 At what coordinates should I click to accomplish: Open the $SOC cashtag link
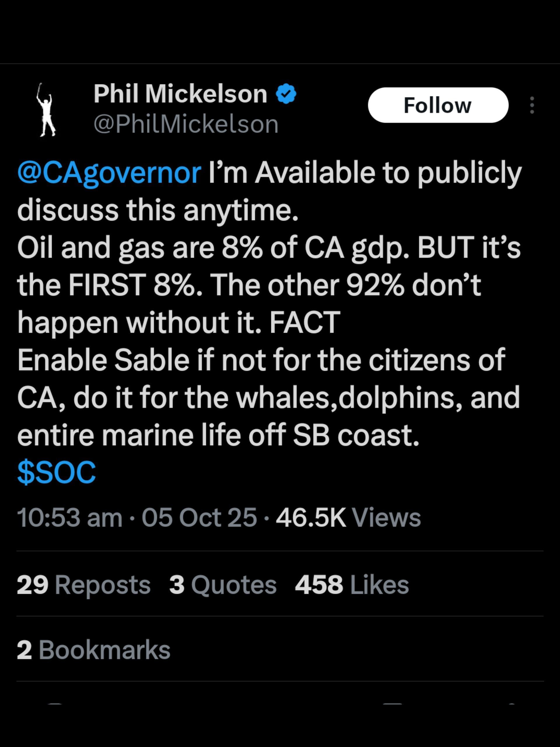[x=56, y=472]
